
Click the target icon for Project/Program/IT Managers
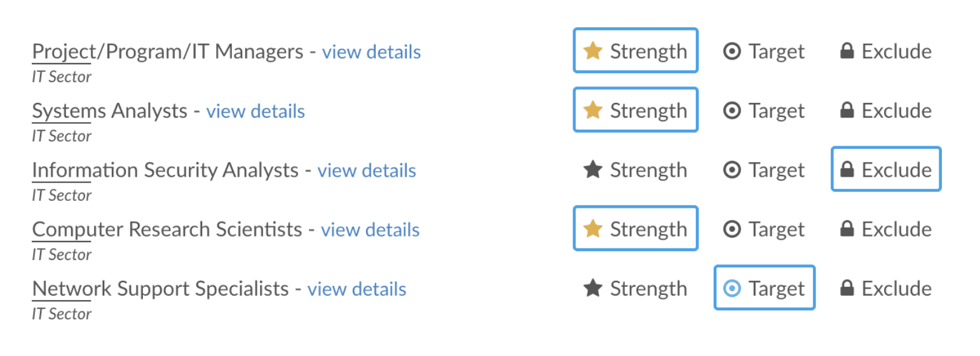point(732,51)
